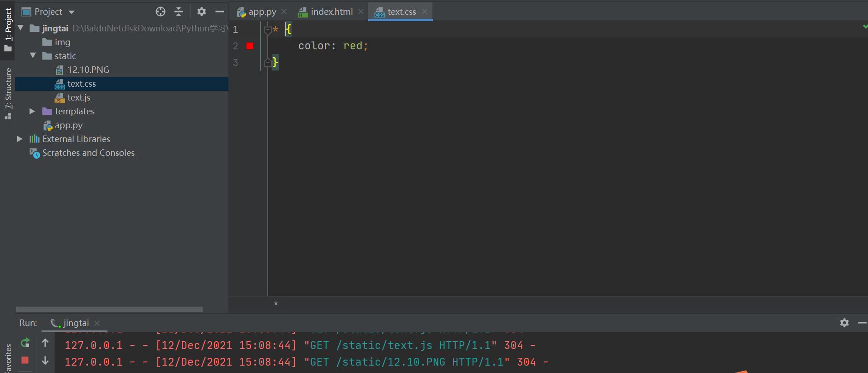Click the down arrow in Run panel

coord(45,361)
